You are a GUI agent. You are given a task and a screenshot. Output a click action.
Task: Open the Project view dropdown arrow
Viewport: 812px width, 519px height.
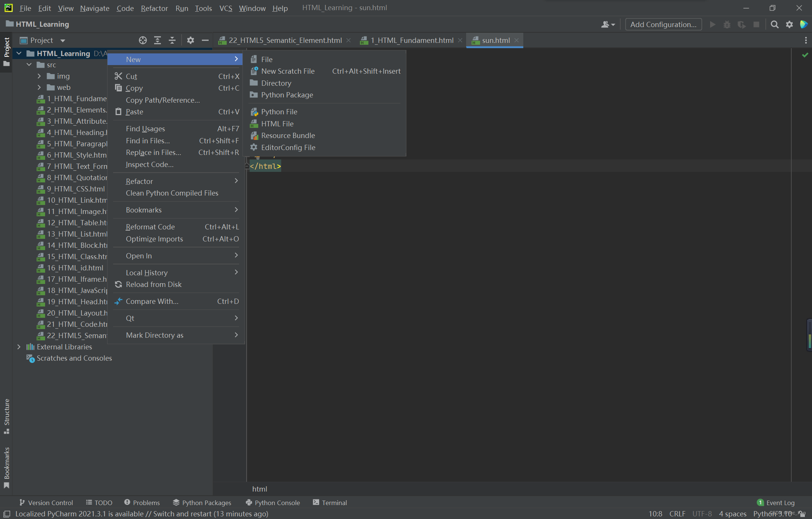63,41
